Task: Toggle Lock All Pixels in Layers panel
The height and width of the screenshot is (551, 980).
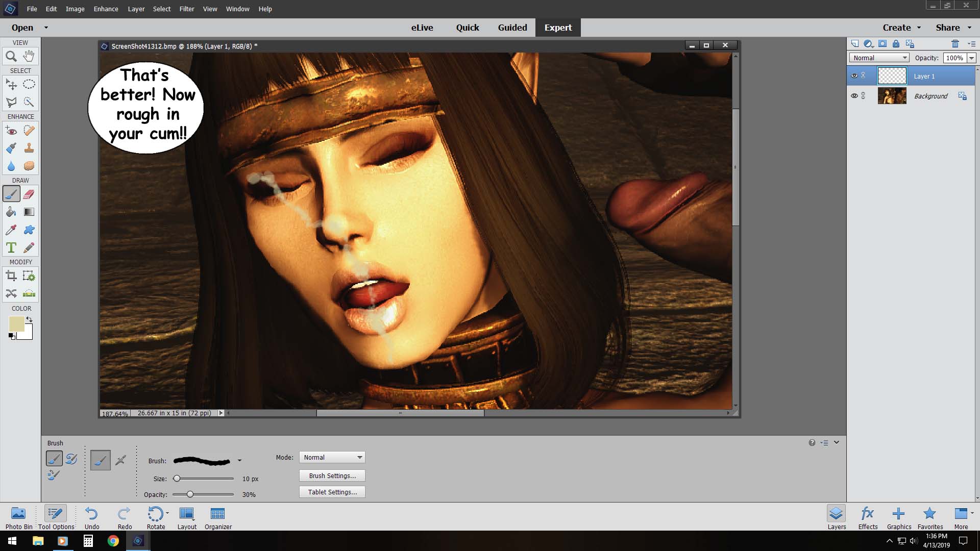Action: click(x=896, y=44)
